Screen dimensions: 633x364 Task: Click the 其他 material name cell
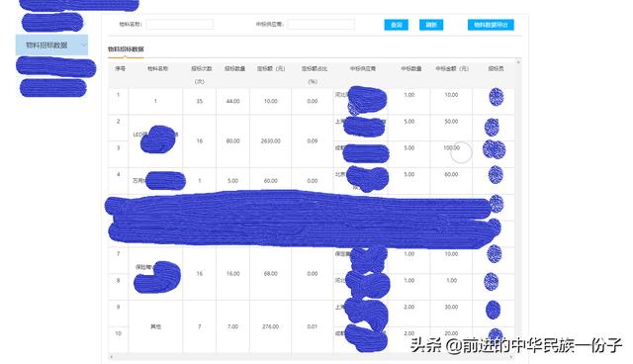click(155, 326)
